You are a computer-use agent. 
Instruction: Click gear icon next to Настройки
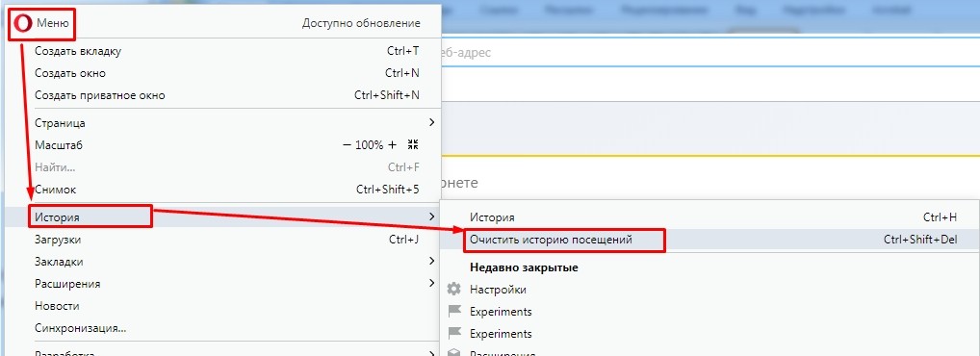(x=454, y=290)
